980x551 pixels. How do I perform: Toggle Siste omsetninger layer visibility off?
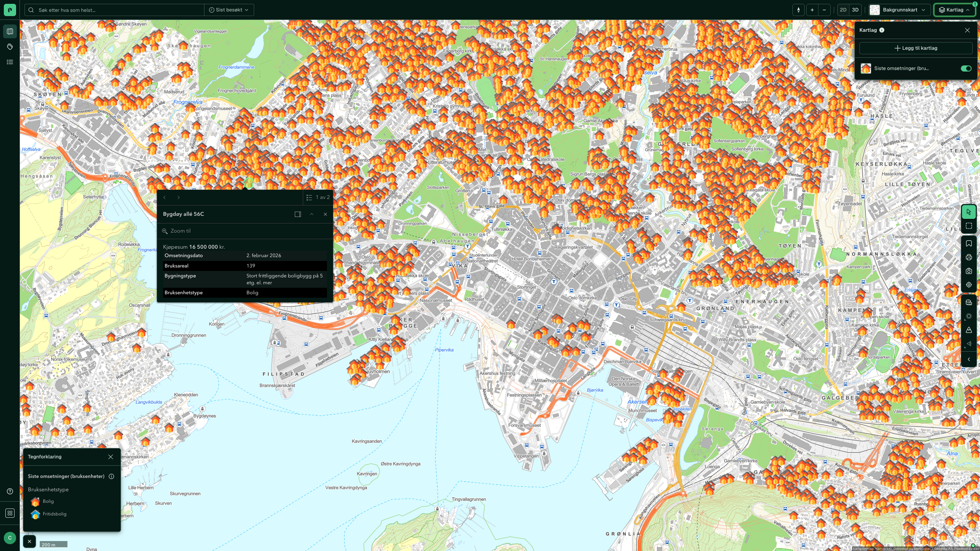(966, 68)
